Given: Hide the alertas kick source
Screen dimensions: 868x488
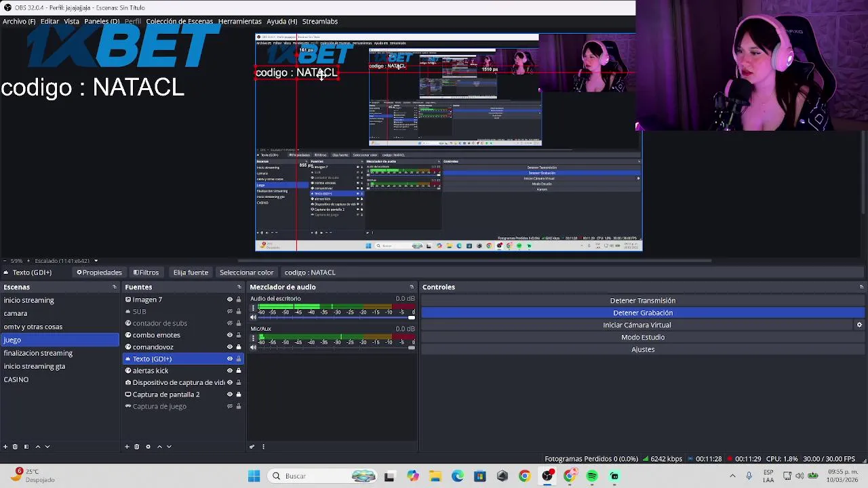Looking at the screenshot, I should pyautogui.click(x=229, y=371).
